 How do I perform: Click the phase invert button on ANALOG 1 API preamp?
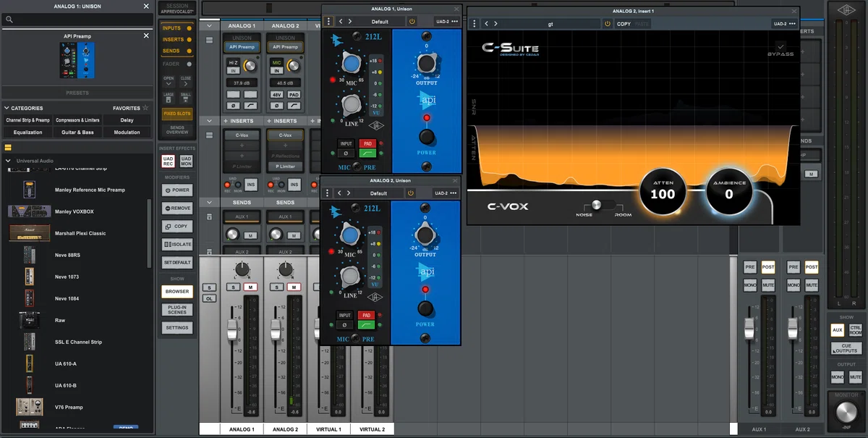coord(345,153)
